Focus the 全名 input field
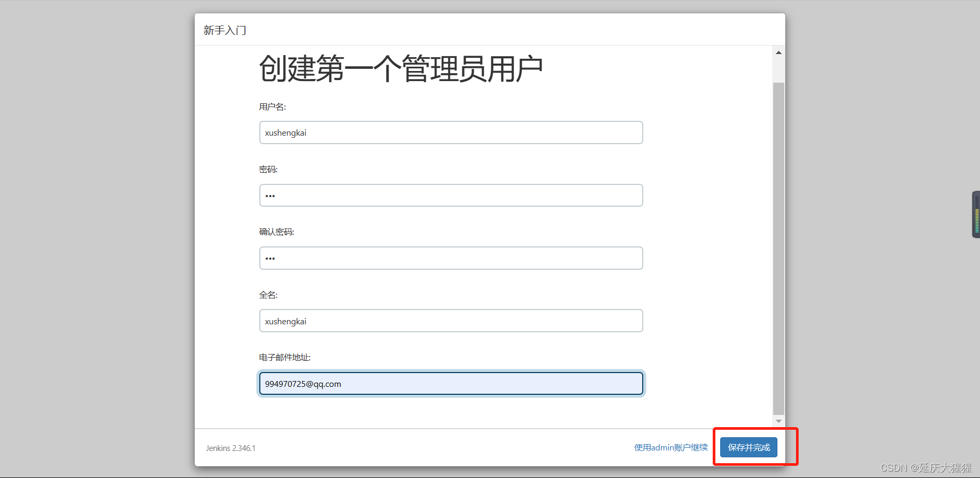The height and width of the screenshot is (478, 980). [451, 321]
